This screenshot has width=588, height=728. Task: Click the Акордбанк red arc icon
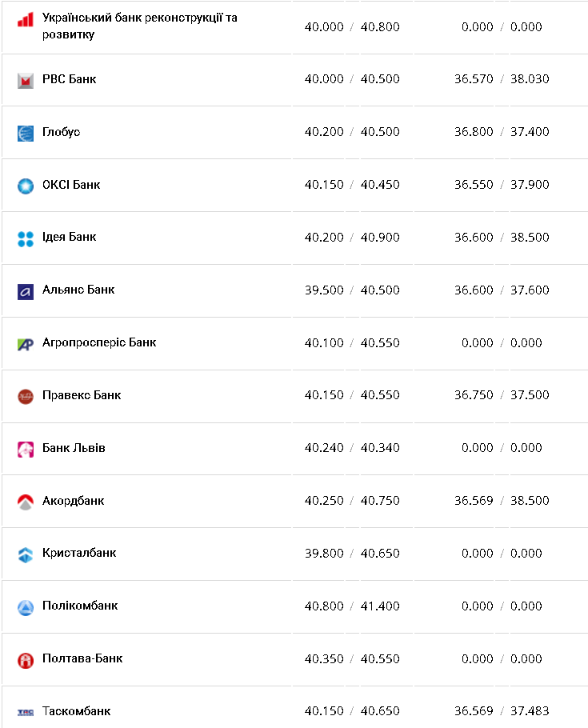[x=26, y=502]
